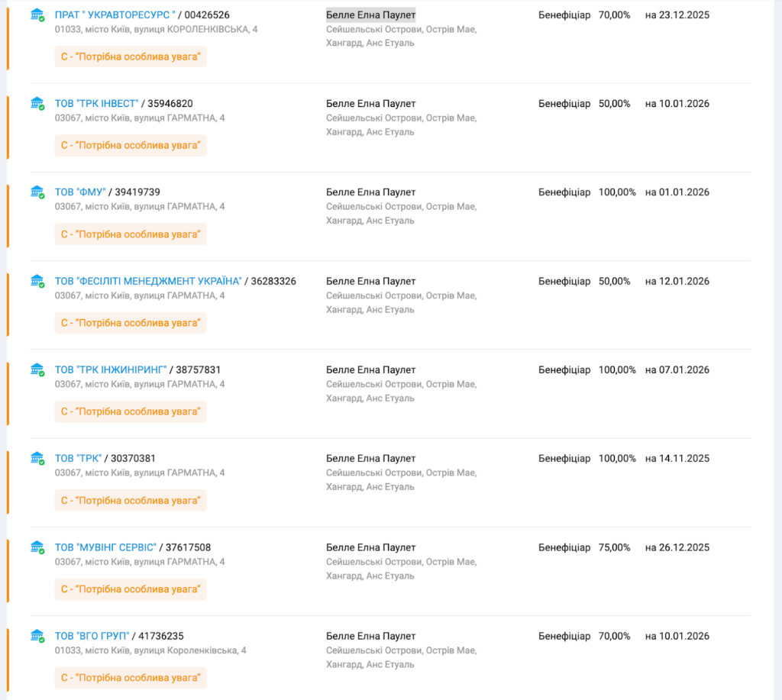Click the verified company icon beside ТОВ "ВГО ГРУП"
The width and height of the screenshot is (782, 700).
pos(37,637)
